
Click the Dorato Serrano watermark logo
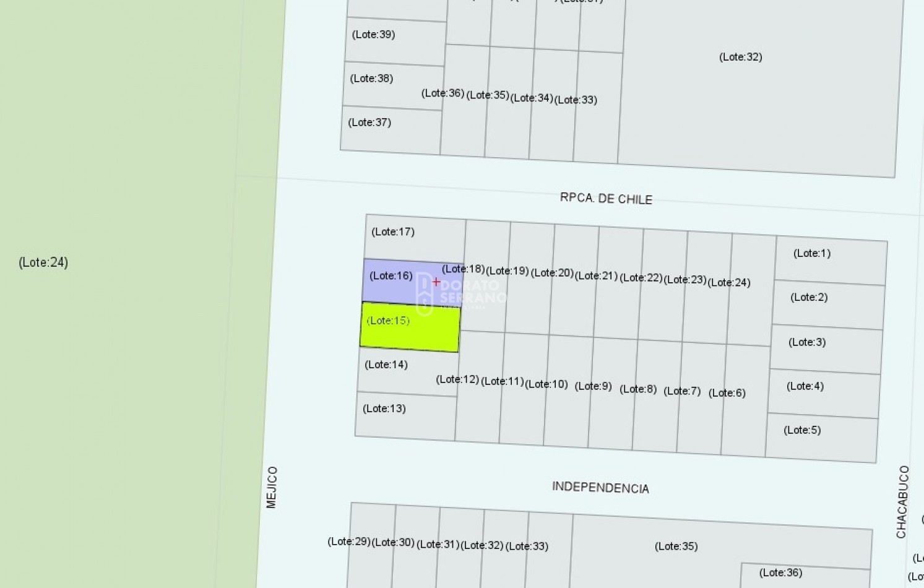point(461,293)
